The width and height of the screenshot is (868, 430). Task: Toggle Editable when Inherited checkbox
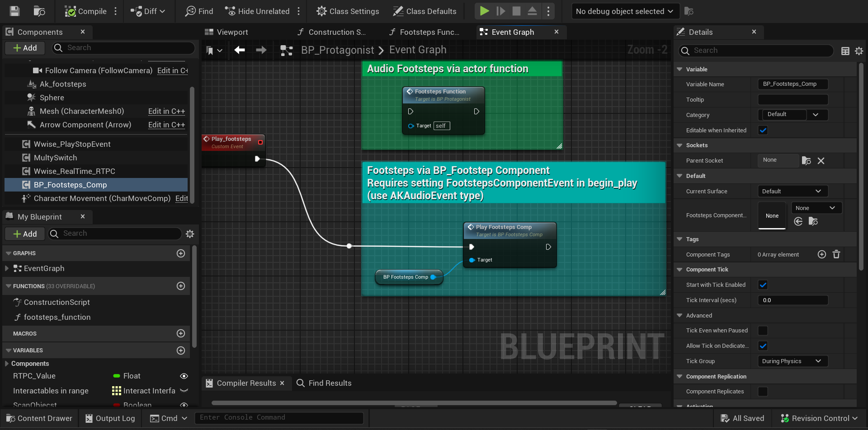[x=763, y=131]
